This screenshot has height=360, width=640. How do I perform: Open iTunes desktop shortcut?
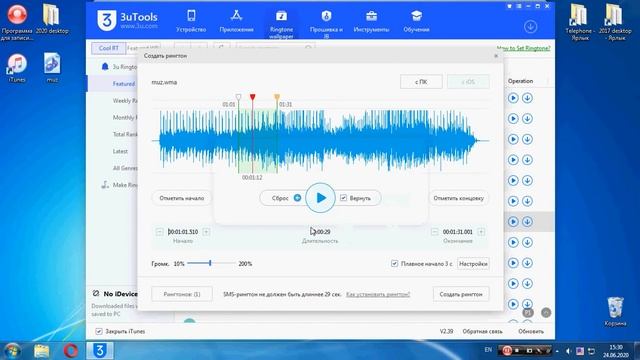[x=17, y=68]
